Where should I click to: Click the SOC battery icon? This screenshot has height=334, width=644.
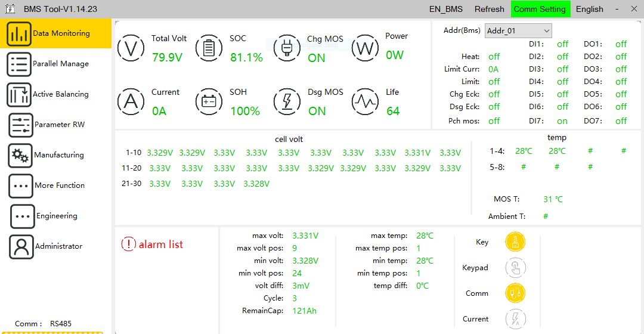pos(209,48)
